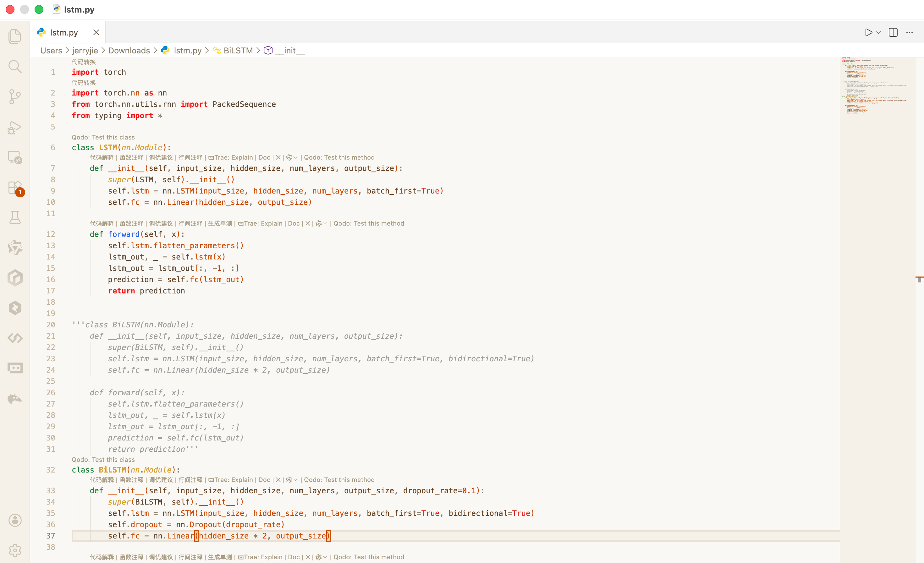This screenshot has width=924, height=563.
Task: Open the Run and Debug view
Action: coord(15,127)
